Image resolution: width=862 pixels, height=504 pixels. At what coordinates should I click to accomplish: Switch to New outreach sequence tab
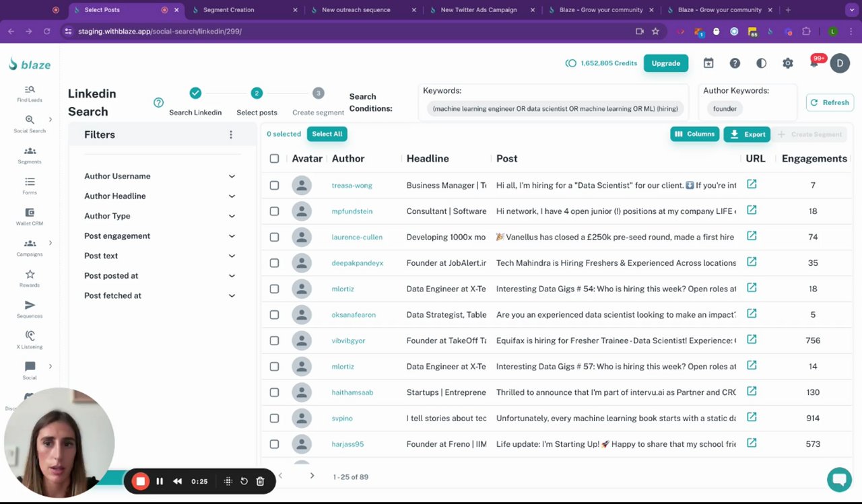[x=364, y=10]
